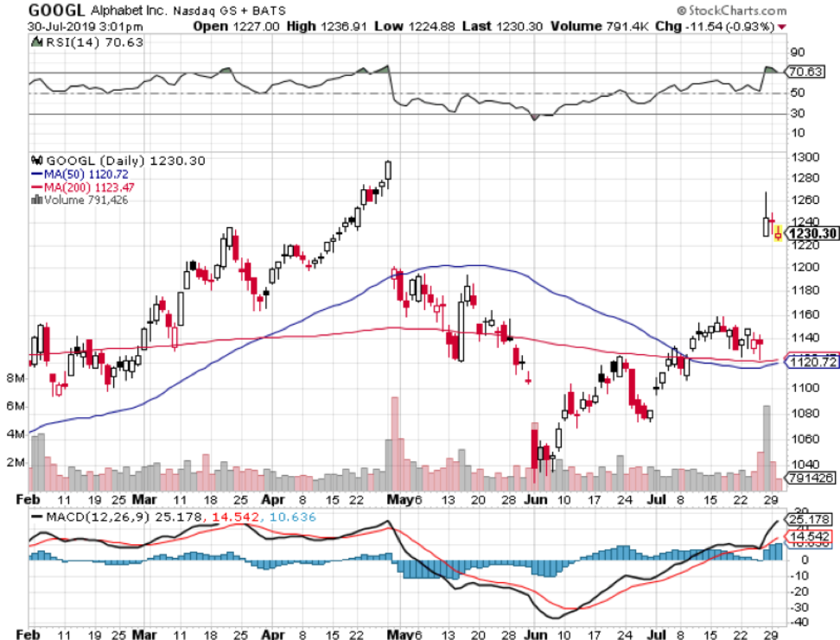
Task: Click the MACD(12,26,9) indicator label
Action: coord(98,517)
